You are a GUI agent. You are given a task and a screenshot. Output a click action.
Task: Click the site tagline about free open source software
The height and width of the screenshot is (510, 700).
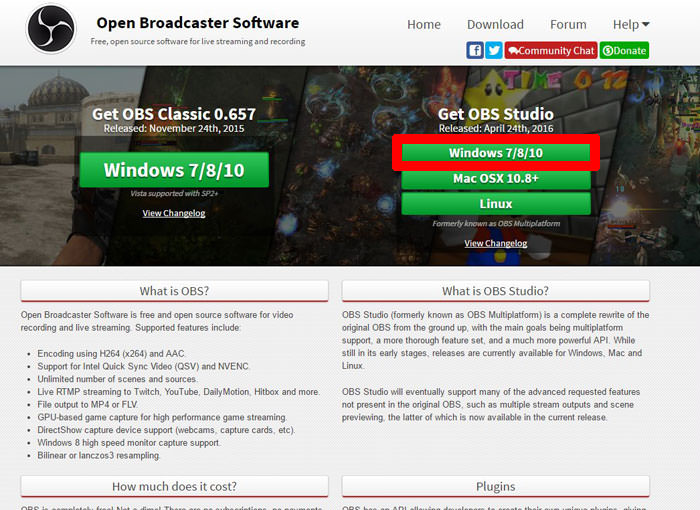pos(198,42)
